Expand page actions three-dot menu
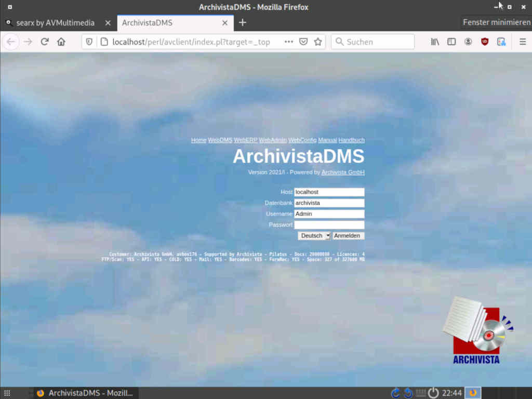 pyautogui.click(x=289, y=42)
